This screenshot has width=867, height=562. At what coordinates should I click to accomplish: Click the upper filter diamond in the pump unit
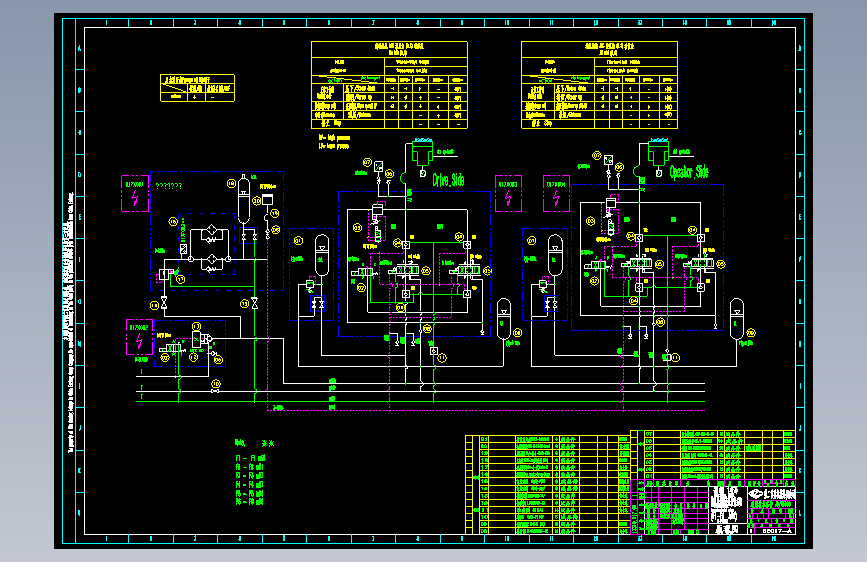[x=212, y=231]
